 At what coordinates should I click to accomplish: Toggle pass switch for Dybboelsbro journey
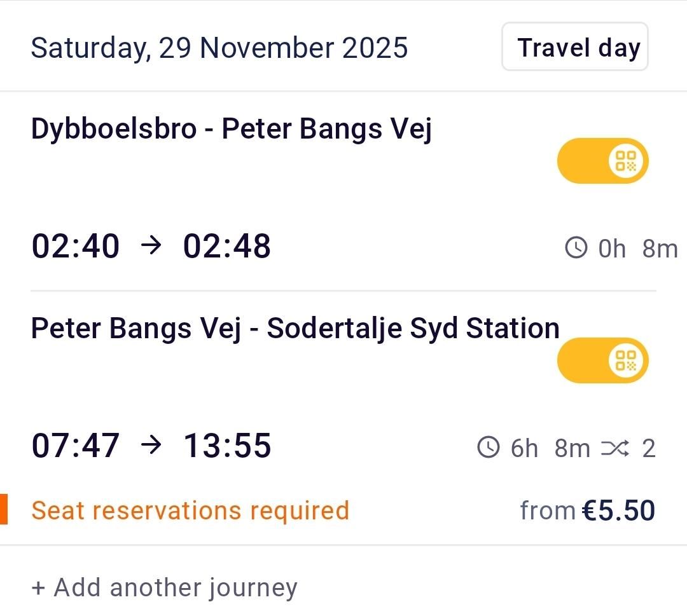coord(602,161)
